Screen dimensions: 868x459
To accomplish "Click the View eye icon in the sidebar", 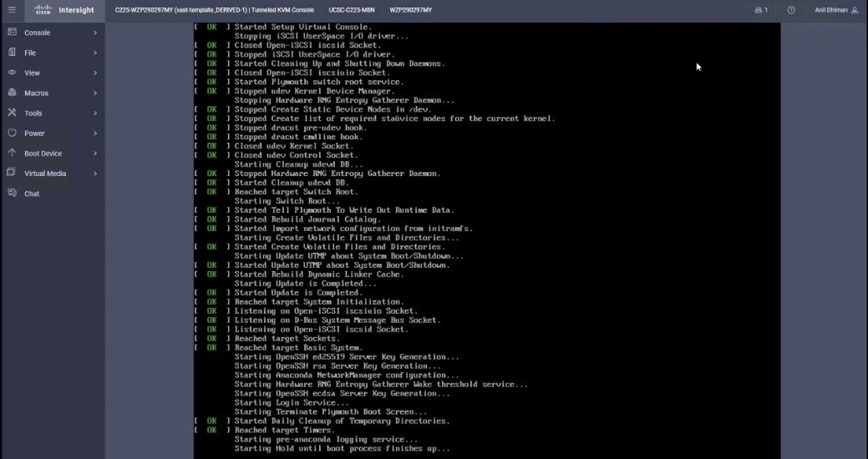I will (x=12, y=73).
